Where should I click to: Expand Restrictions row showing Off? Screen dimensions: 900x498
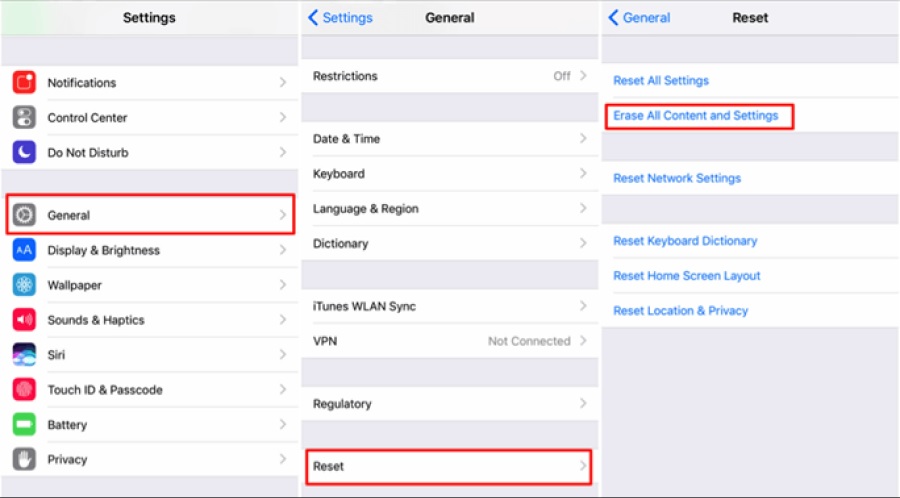coord(449,76)
